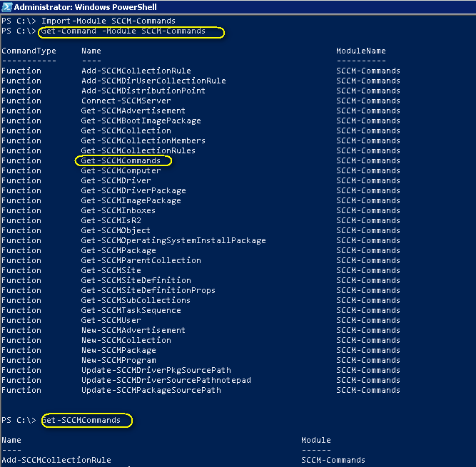Click Get-SCCMCollectionRules entry

click(138, 151)
